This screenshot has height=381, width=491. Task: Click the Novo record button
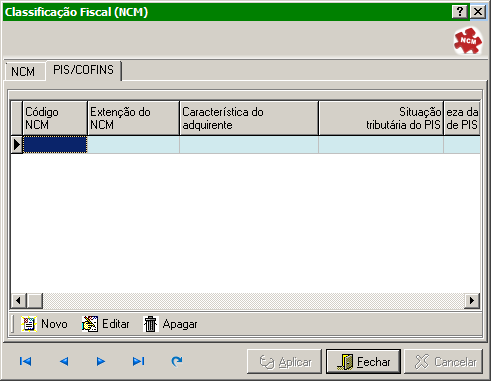[x=44, y=324]
